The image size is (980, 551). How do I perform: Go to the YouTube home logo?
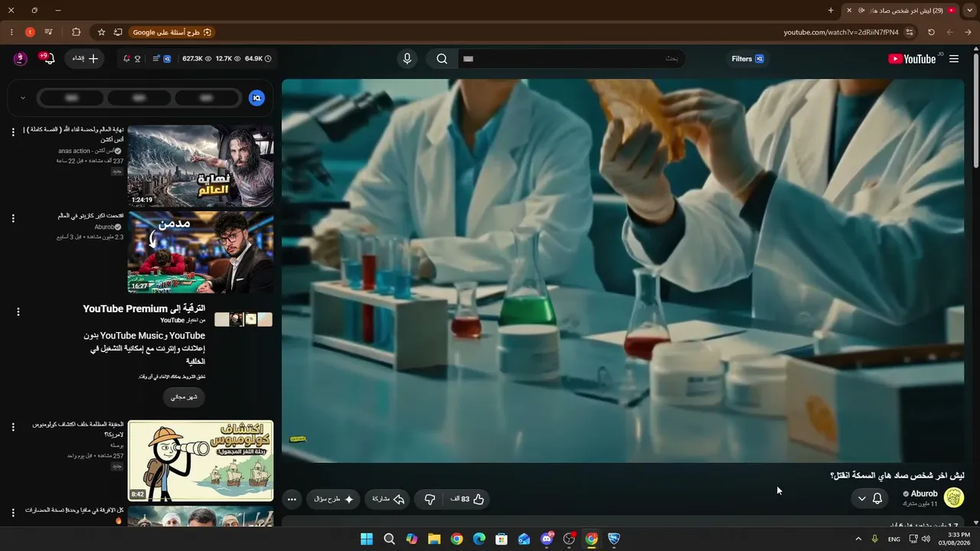click(912, 59)
